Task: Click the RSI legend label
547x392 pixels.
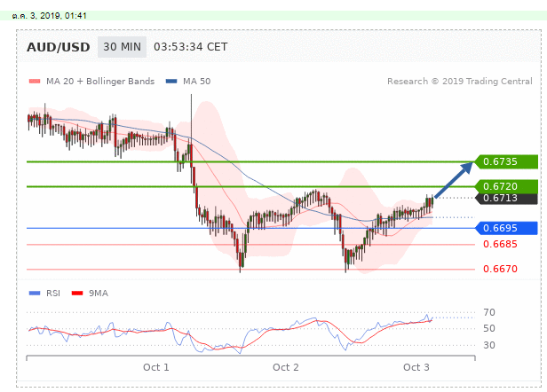Action: [x=53, y=294]
